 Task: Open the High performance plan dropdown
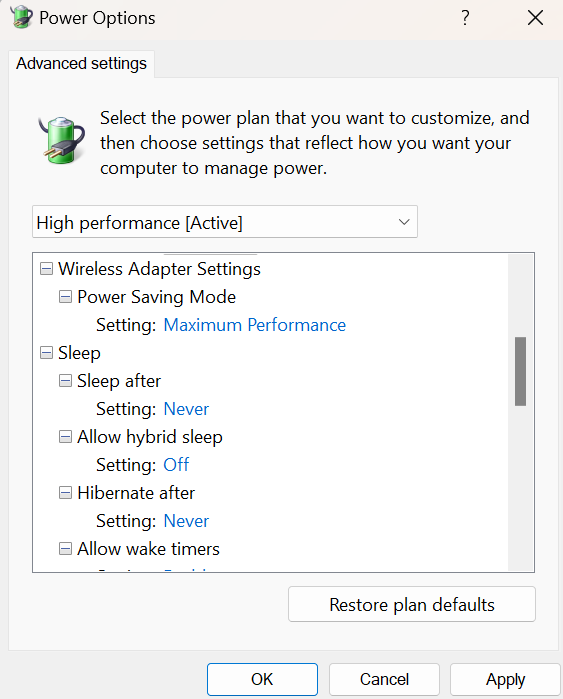coord(225,222)
